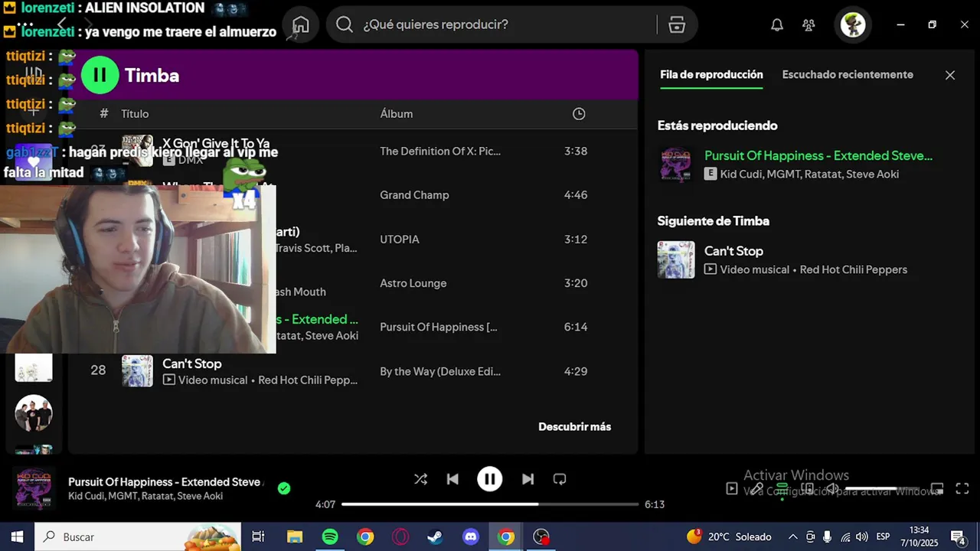Viewport: 980px width, 551px height.
Task: Click Pursuit Of Happiness title in the queue panel
Action: [818, 155]
